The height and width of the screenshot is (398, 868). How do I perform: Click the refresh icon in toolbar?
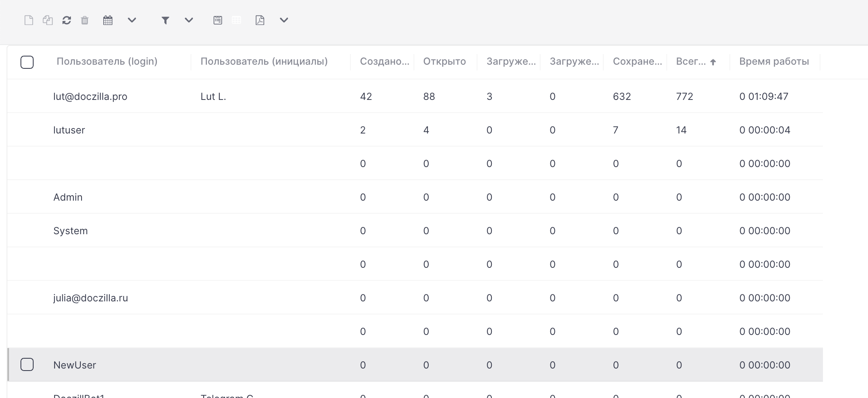tap(67, 20)
